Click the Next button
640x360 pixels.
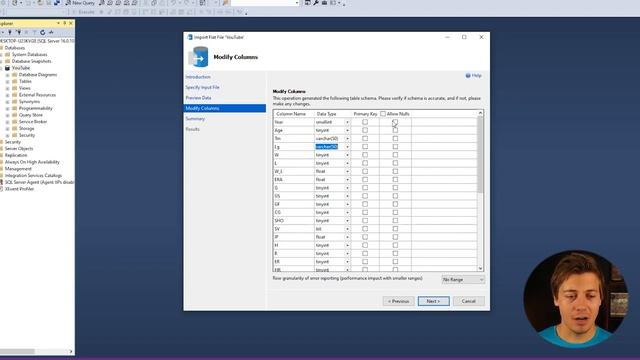pyautogui.click(x=433, y=301)
